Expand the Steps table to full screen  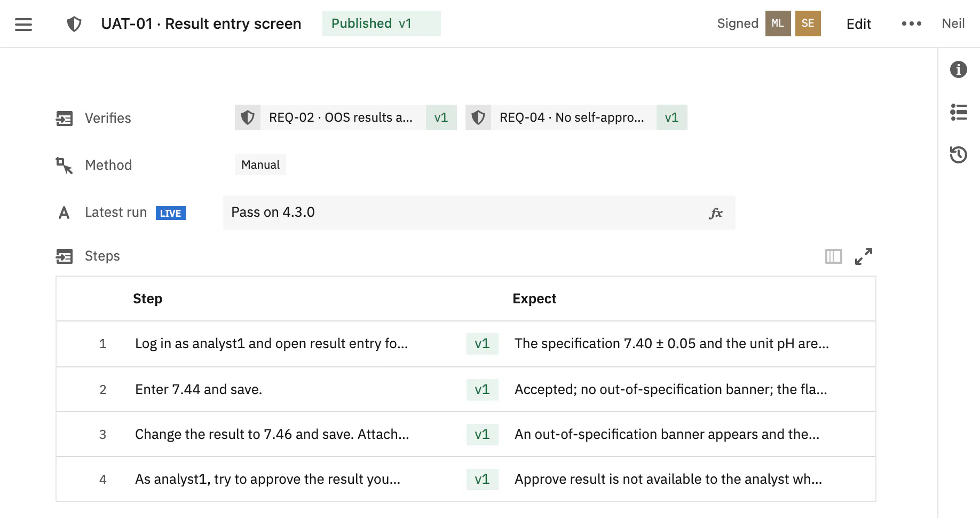[x=864, y=256]
